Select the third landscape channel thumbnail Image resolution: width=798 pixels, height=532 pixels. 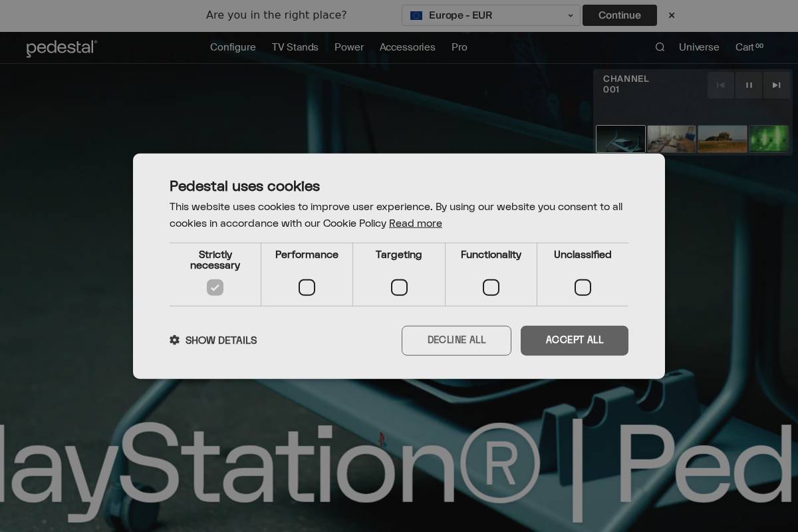(723, 139)
